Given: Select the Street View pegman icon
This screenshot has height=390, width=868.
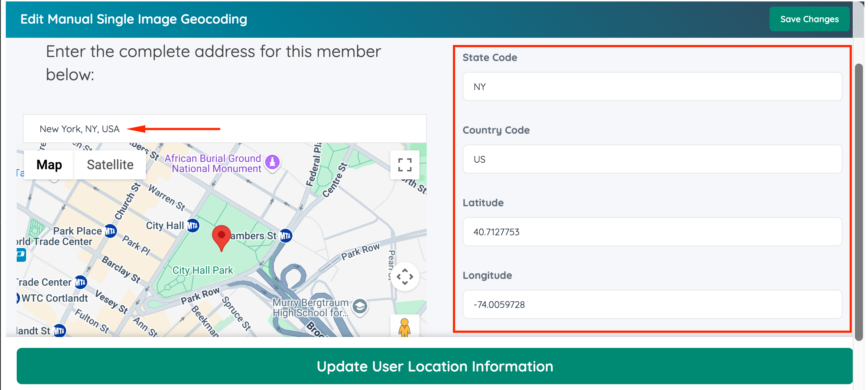Looking at the screenshot, I should pos(405,327).
